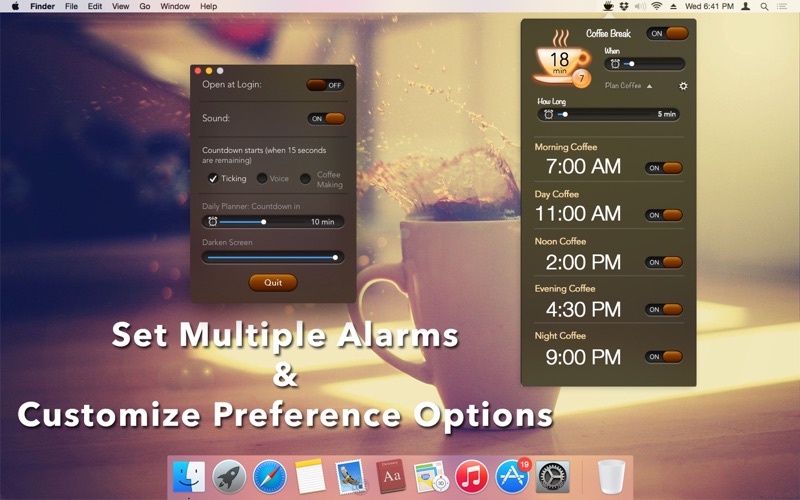Toggle the Open at Login switch

tap(326, 85)
